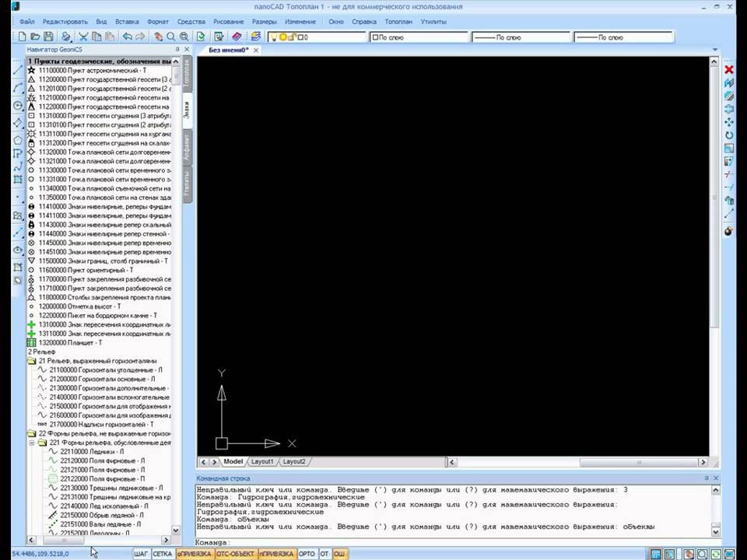Select the Rotate tool in the right toolbar

coord(729,135)
